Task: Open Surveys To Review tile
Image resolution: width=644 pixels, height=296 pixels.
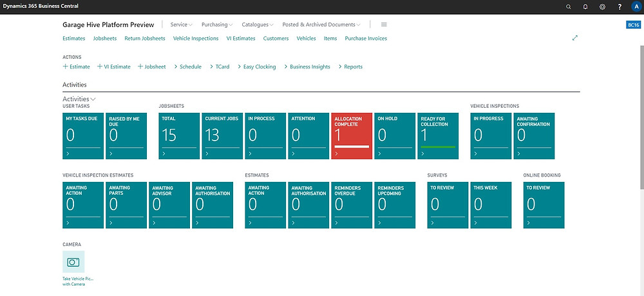Action: [448, 204]
